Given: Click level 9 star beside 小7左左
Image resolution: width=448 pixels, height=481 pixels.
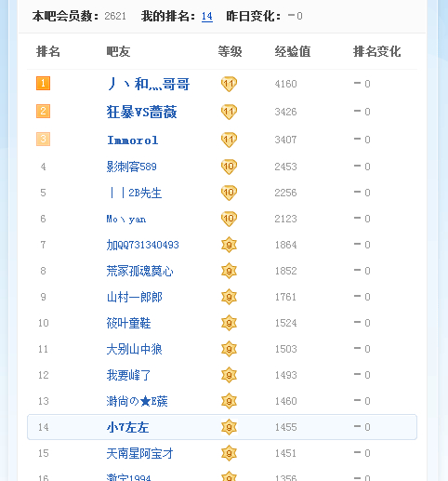Looking at the screenshot, I should pos(229,427).
